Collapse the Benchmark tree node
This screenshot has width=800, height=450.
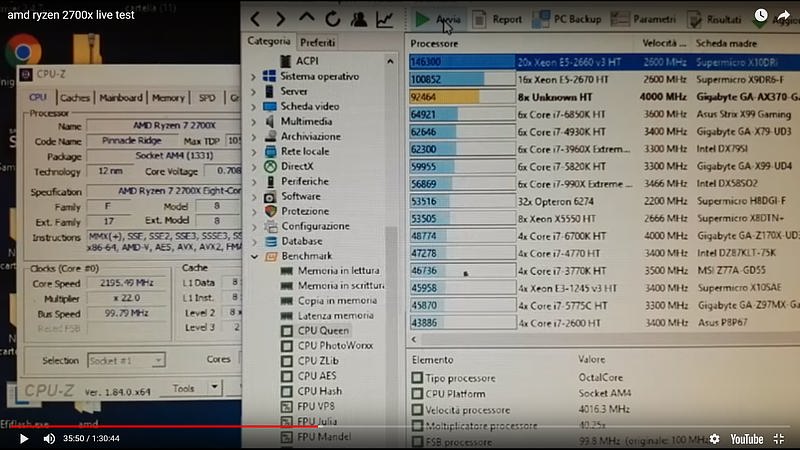254,256
